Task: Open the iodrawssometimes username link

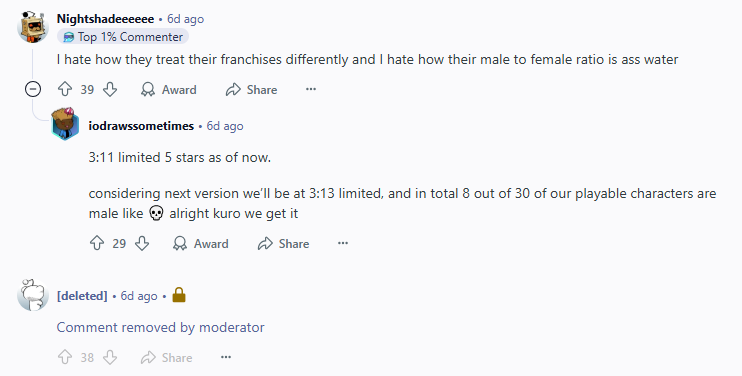Action: (141, 126)
